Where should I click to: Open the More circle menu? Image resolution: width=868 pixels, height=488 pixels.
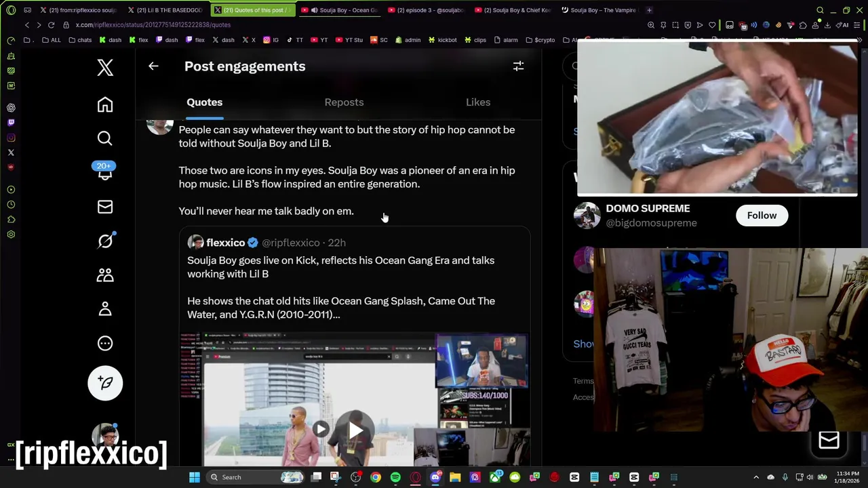[104, 343]
